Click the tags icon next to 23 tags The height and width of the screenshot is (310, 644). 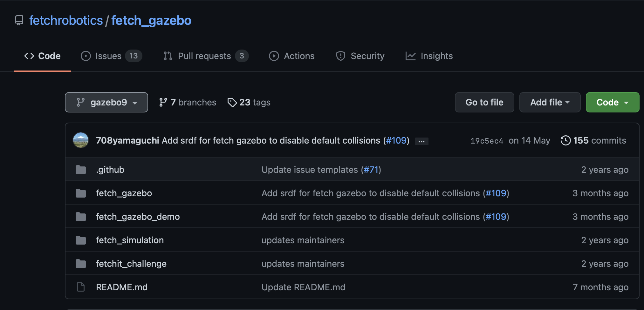tap(232, 102)
